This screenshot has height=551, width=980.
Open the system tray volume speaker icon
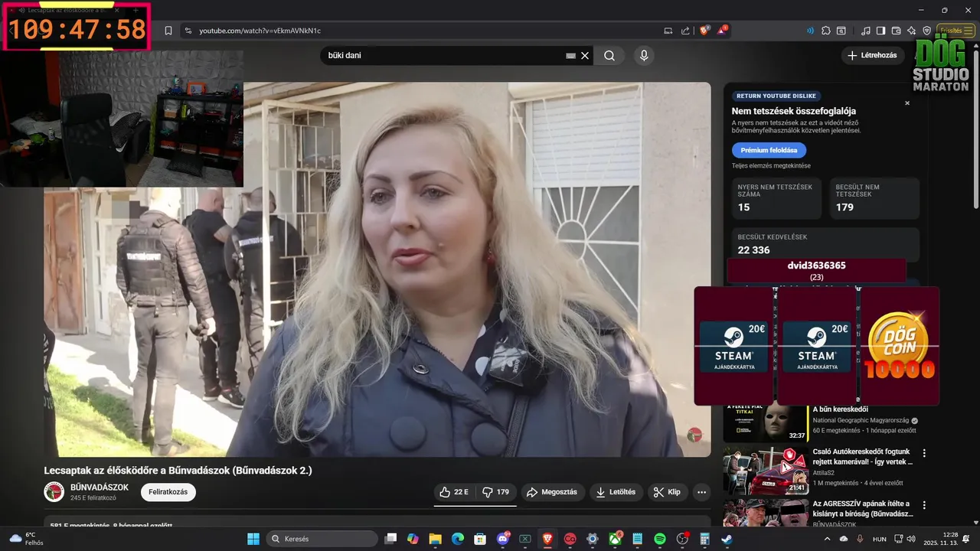coord(910,539)
